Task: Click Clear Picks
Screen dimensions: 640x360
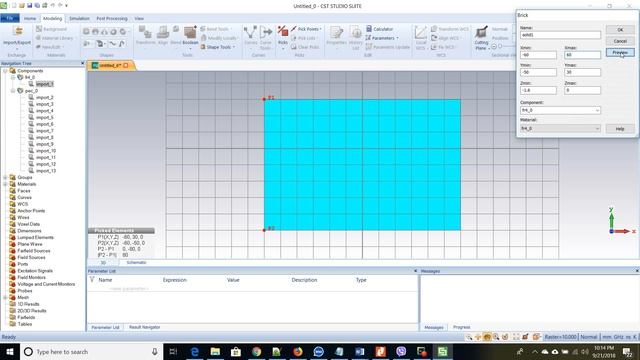Action: coord(305,47)
